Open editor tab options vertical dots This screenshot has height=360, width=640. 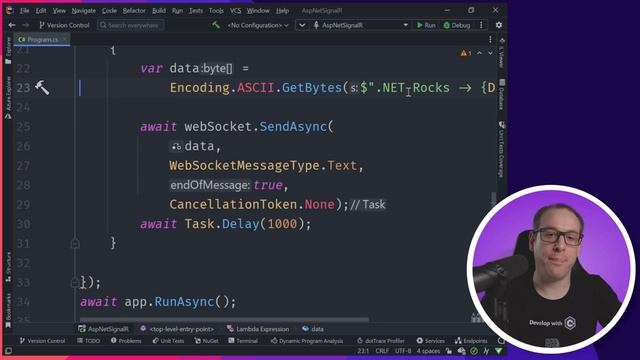click(490, 40)
